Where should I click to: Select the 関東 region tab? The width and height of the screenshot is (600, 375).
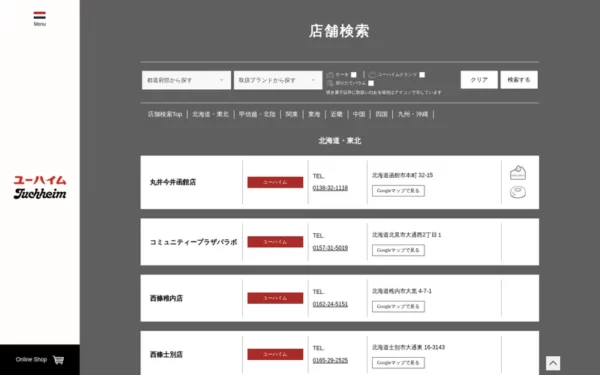(x=292, y=114)
